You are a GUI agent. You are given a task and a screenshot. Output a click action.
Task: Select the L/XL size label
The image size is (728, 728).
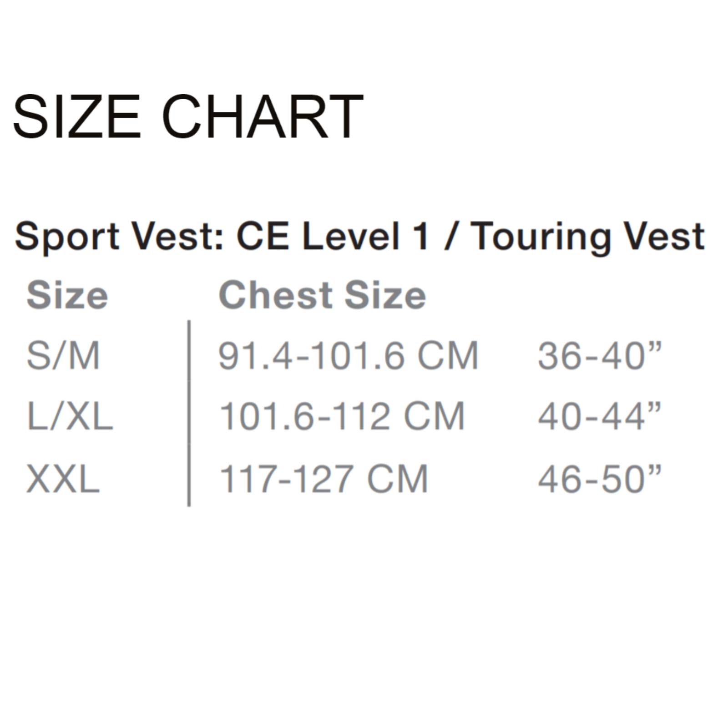[70, 416]
